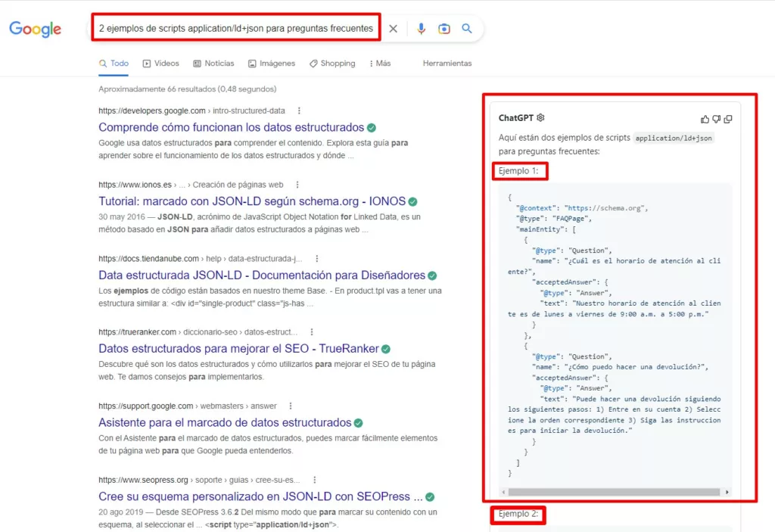The image size is (775, 532).
Task: Click green verified badge beside TrueRanker result
Action: point(385,349)
